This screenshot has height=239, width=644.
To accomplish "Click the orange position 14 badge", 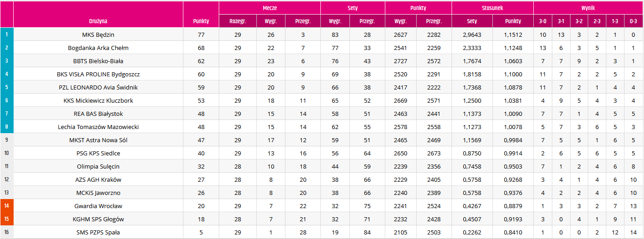I will click(x=7, y=206).
